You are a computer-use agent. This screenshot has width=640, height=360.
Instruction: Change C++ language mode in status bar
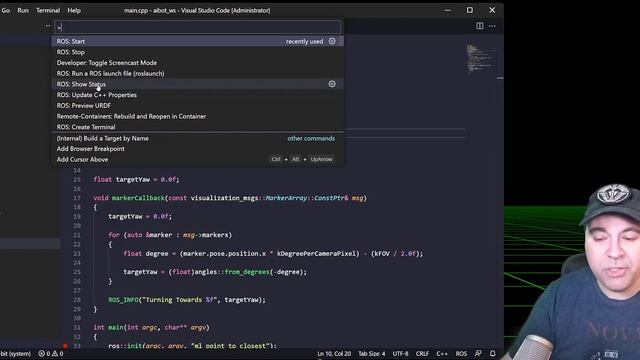442,353
